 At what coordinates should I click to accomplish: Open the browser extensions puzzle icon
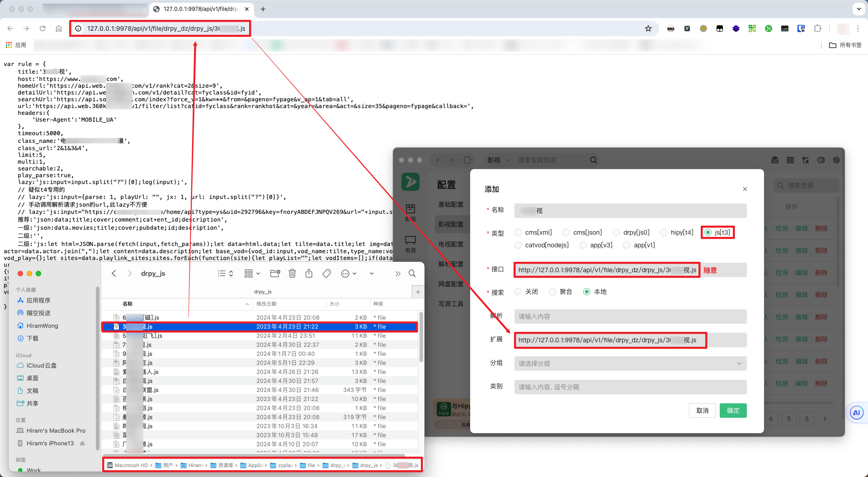[817, 28]
